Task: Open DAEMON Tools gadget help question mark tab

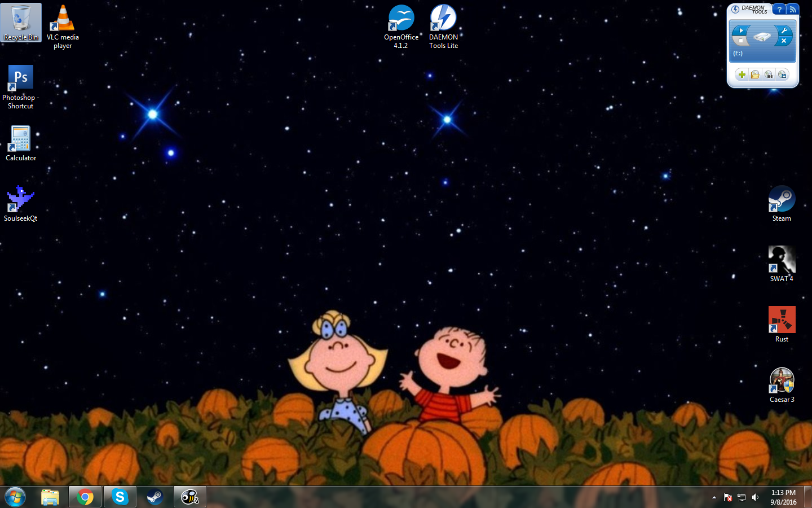Action: point(779,9)
